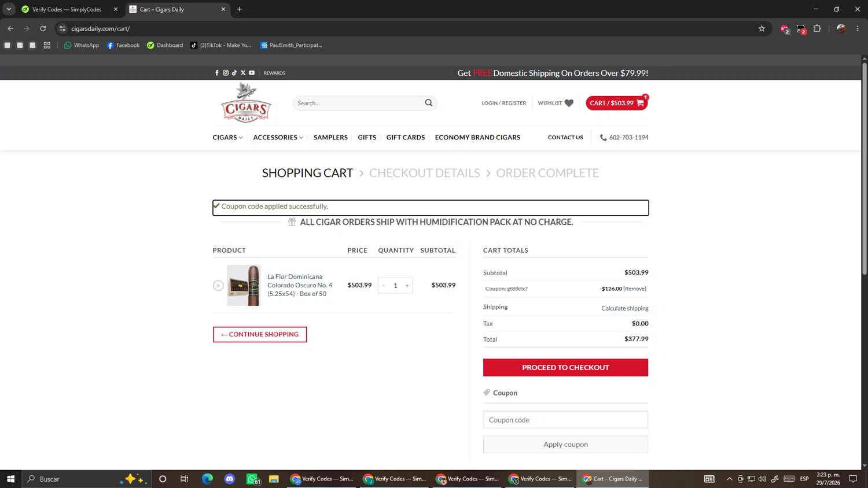Viewport: 868px width, 488px height.
Task: Open the Chrome extensions puzzle icon
Action: pos(817,28)
